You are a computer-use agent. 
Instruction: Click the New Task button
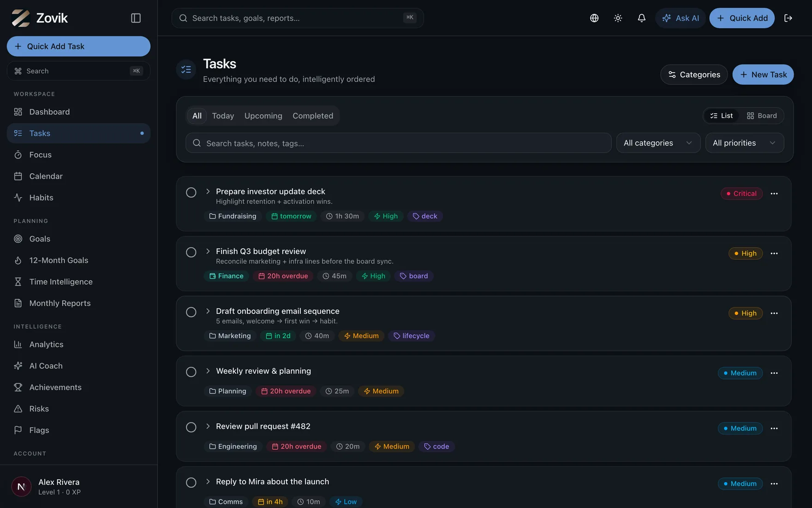pyautogui.click(x=763, y=75)
